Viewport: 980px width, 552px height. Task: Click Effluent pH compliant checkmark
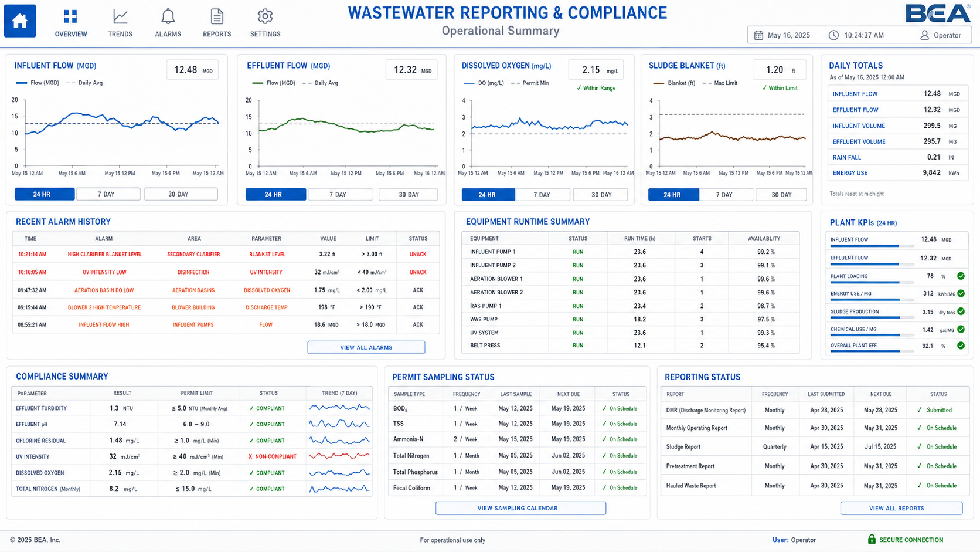point(251,424)
